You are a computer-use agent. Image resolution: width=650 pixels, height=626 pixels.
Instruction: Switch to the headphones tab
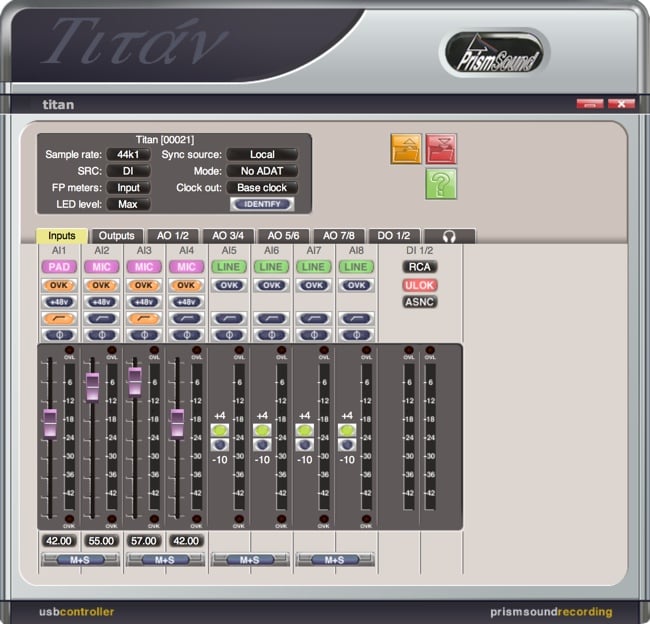click(x=449, y=236)
